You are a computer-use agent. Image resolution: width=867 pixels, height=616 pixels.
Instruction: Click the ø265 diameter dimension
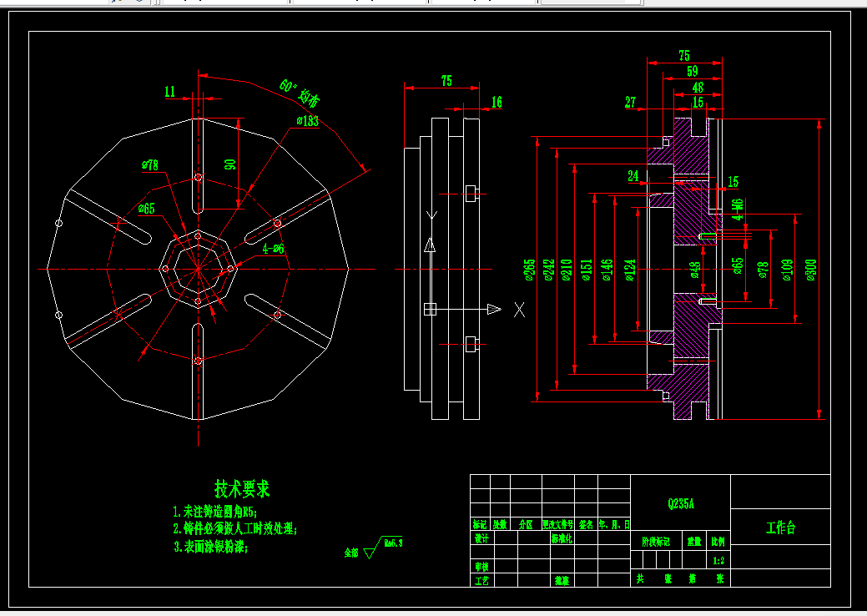point(530,270)
